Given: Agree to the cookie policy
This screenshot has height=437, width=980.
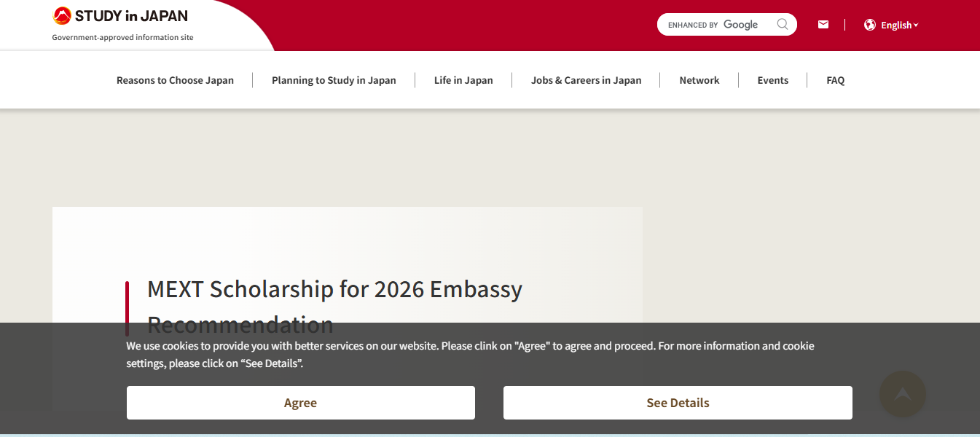Looking at the screenshot, I should point(301,402).
